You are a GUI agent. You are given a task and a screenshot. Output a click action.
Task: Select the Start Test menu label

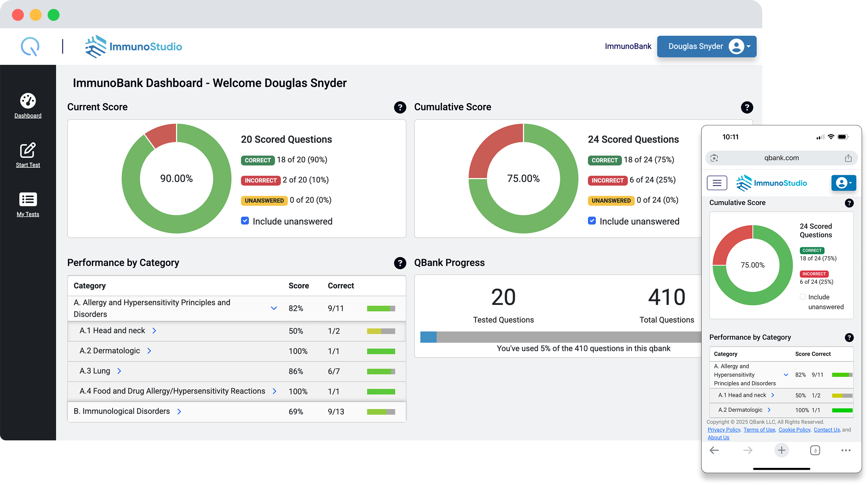(28, 165)
